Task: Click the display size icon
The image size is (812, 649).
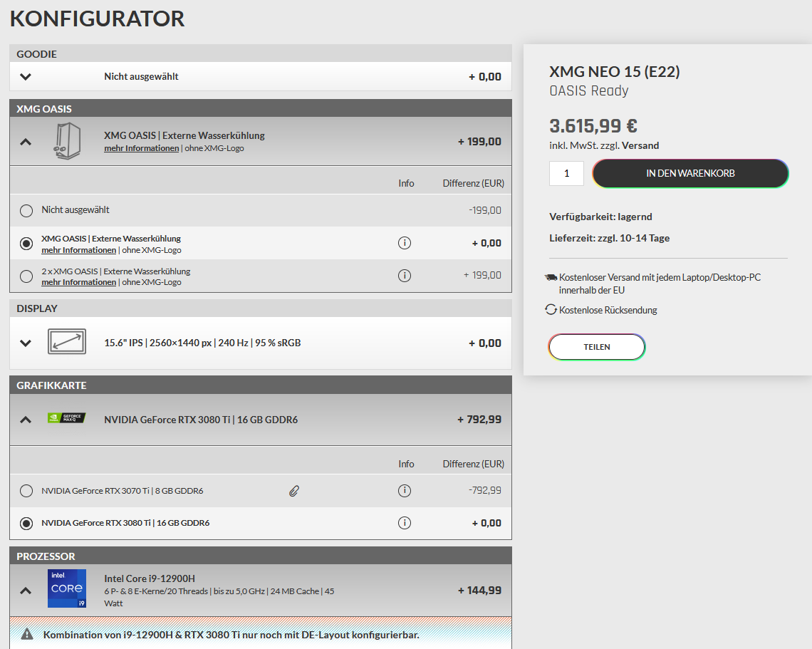Action: tap(67, 342)
